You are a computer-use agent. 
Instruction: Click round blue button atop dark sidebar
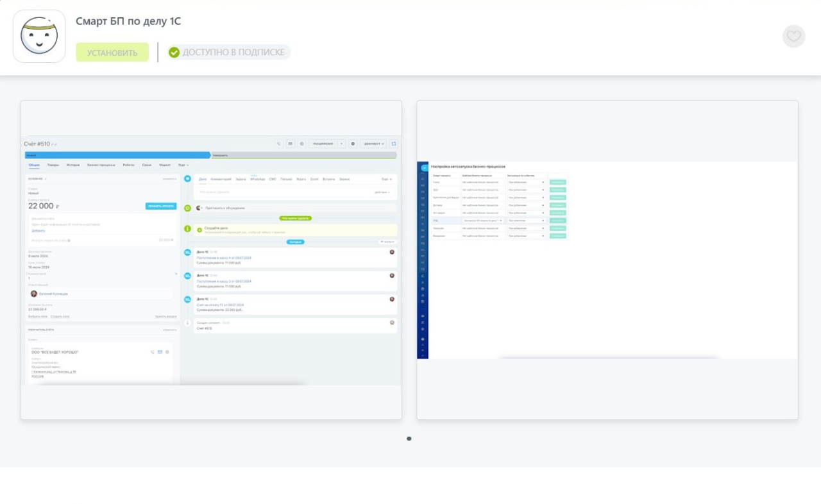coord(423,168)
